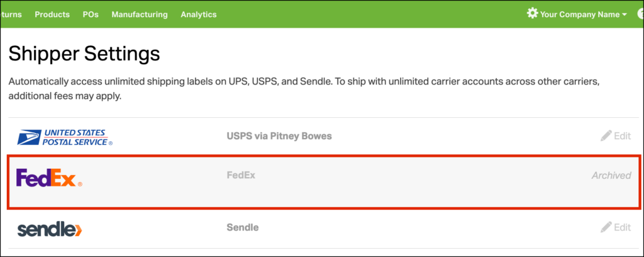The image size is (644, 257).
Task: Click the FedEx shipper name text
Action: click(x=241, y=175)
